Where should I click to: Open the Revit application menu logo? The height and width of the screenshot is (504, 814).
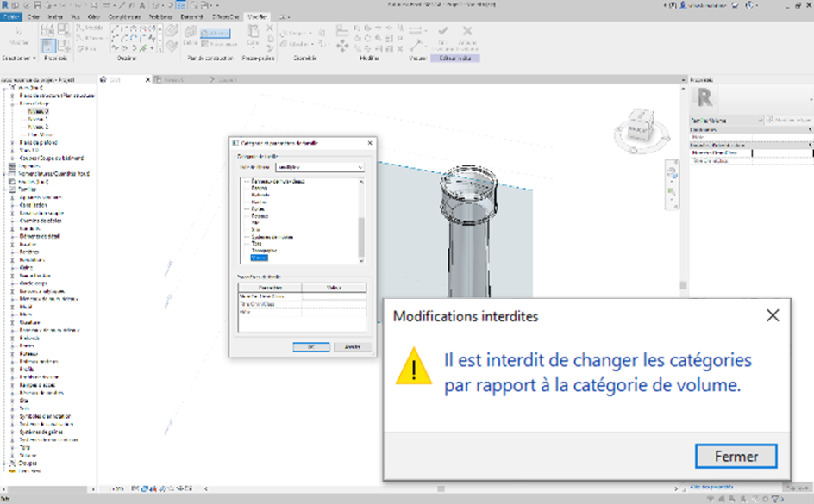6,5
